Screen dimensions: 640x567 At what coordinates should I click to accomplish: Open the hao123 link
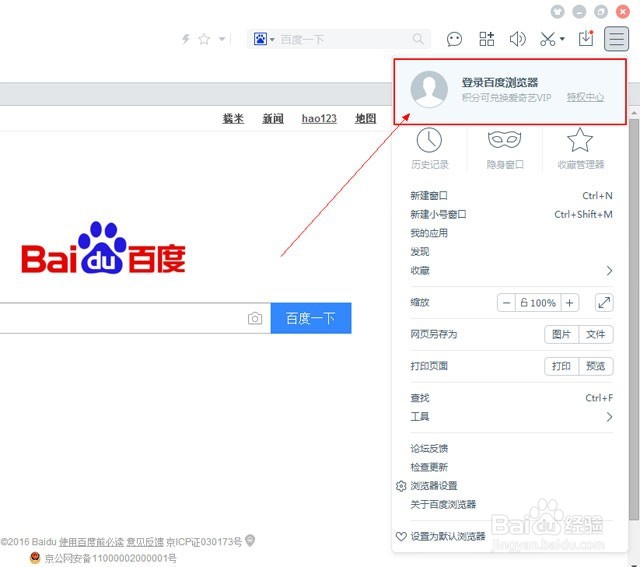[x=319, y=119]
